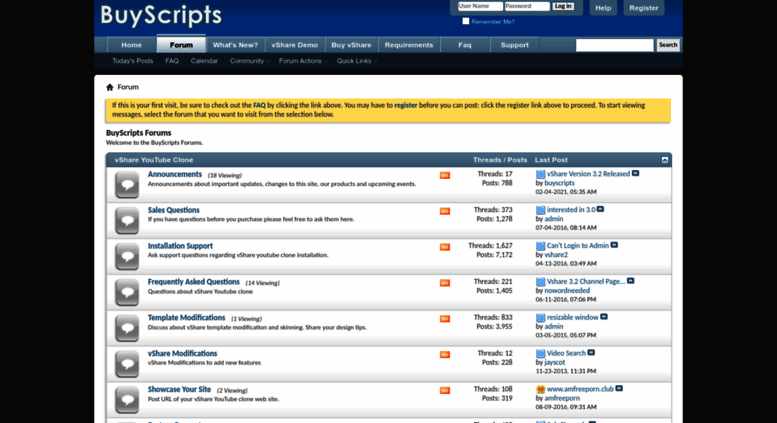Open the vShare Demo tab

click(294, 45)
